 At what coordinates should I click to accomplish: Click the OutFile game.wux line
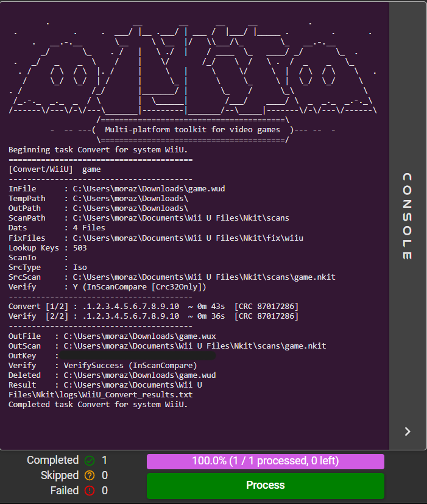click(112, 336)
